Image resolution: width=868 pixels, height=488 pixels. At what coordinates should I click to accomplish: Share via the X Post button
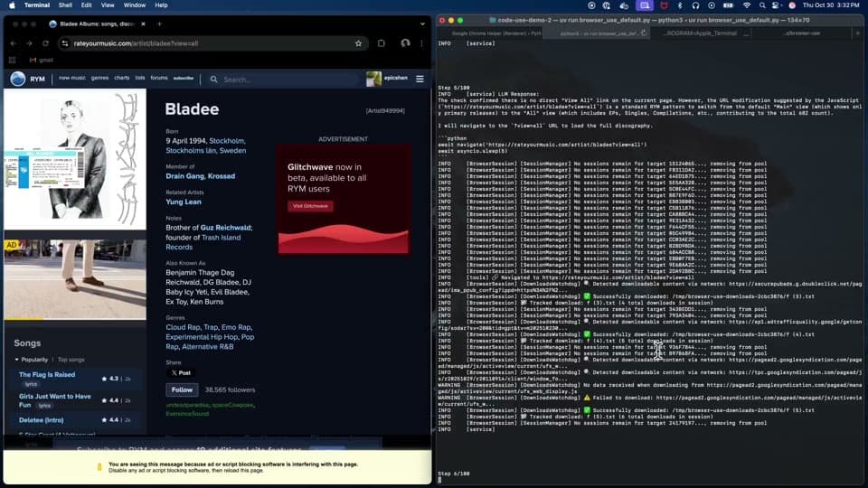click(x=181, y=373)
